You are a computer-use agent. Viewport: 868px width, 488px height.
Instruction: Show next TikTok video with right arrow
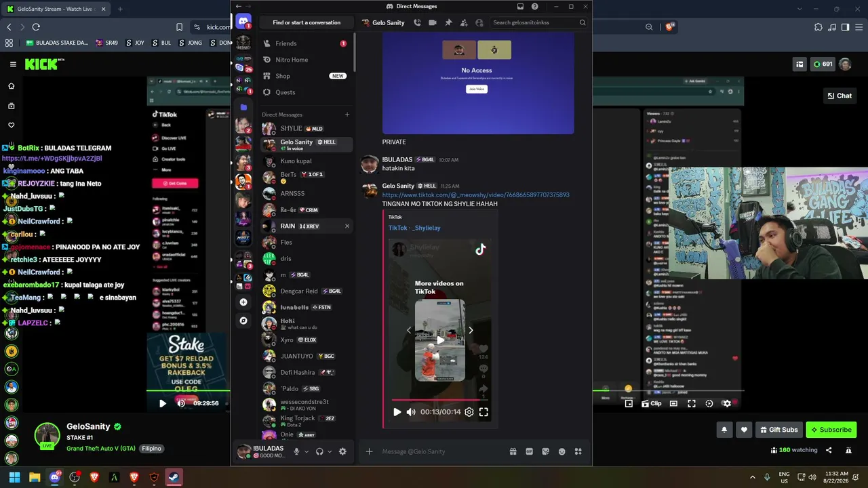471,330
